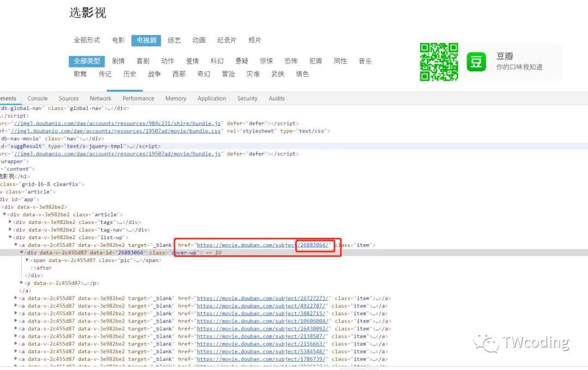Choose the 爱情 genre
Screen dimensions: 588x370
click(x=192, y=61)
